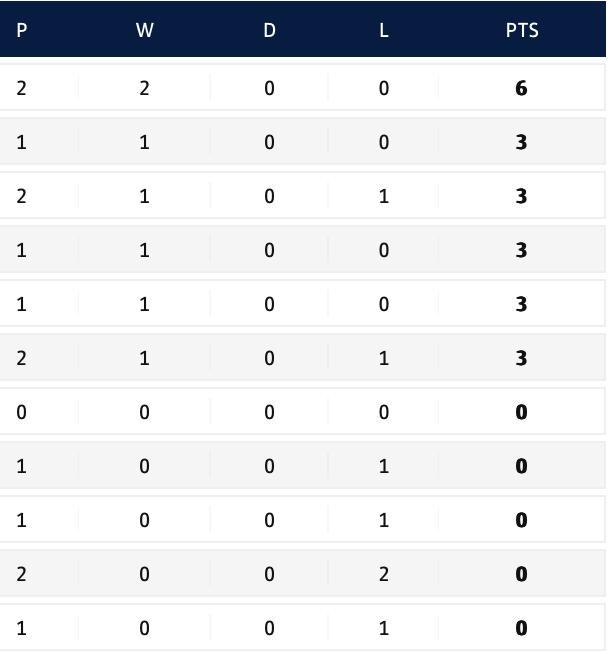Select the draws value in fourth row

click(x=269, y=250)
